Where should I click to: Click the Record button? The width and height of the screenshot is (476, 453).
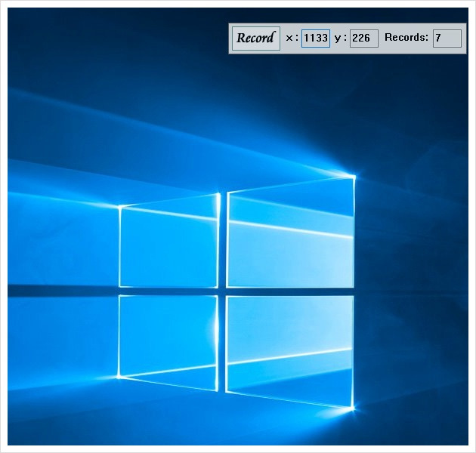tap(256, 39)
